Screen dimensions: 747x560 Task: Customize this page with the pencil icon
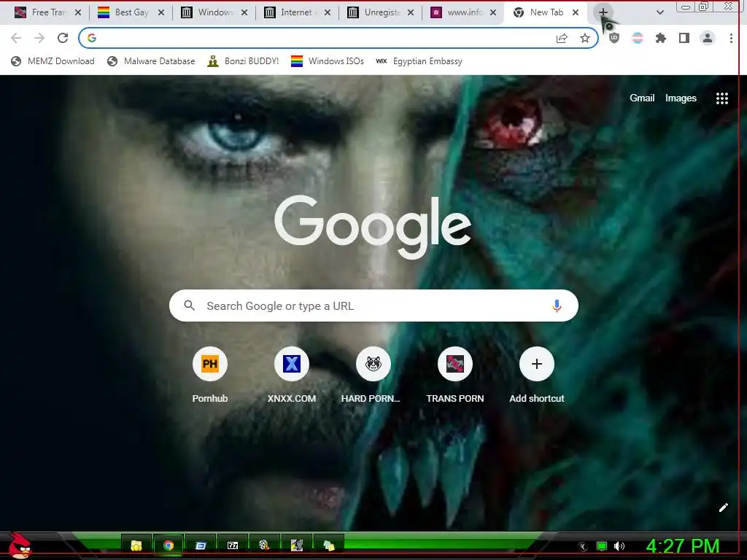723,507
